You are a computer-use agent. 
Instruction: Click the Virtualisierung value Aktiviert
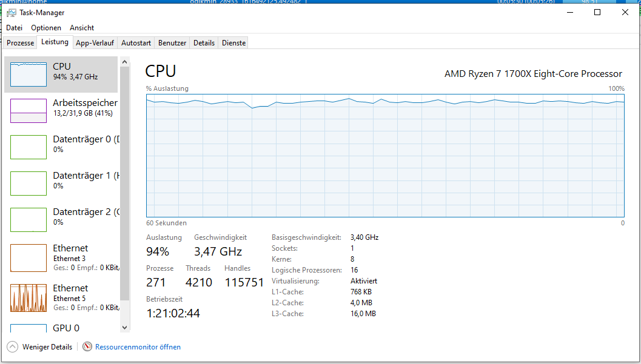pos(364,281)
